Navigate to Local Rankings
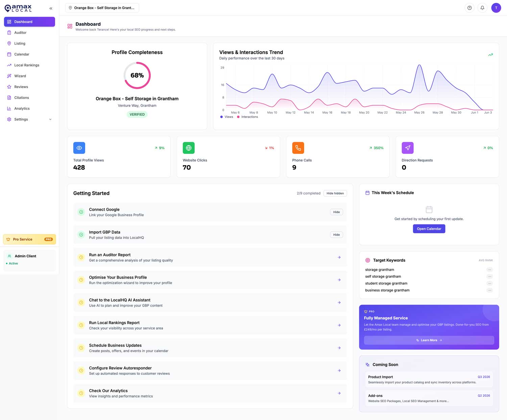The height and width of the screenshot is (420, 507). click(29, 65)
